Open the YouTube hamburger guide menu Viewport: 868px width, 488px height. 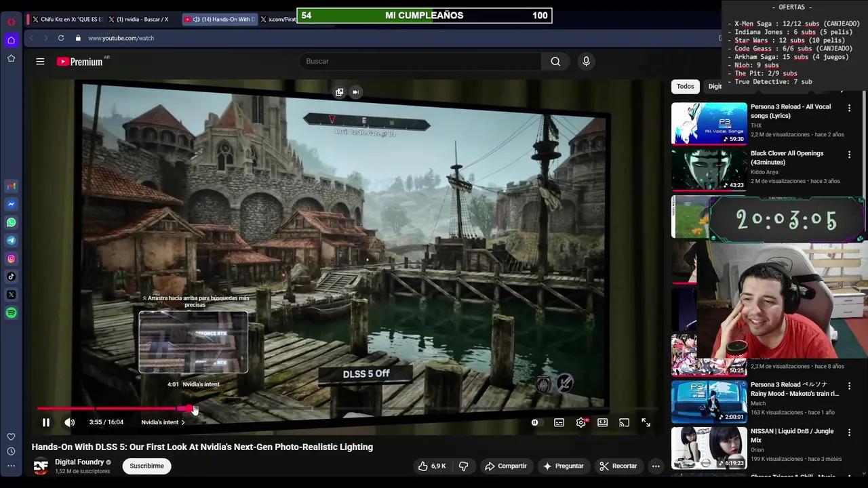point(40,61)
